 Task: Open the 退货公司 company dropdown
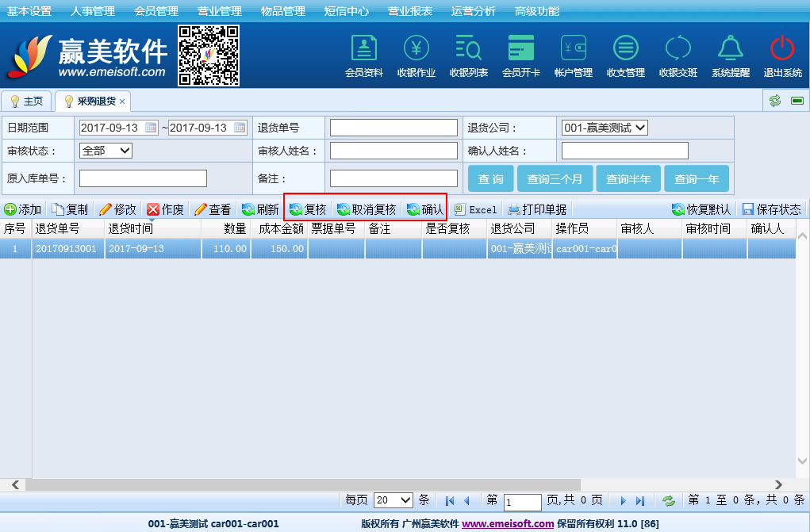605,128
